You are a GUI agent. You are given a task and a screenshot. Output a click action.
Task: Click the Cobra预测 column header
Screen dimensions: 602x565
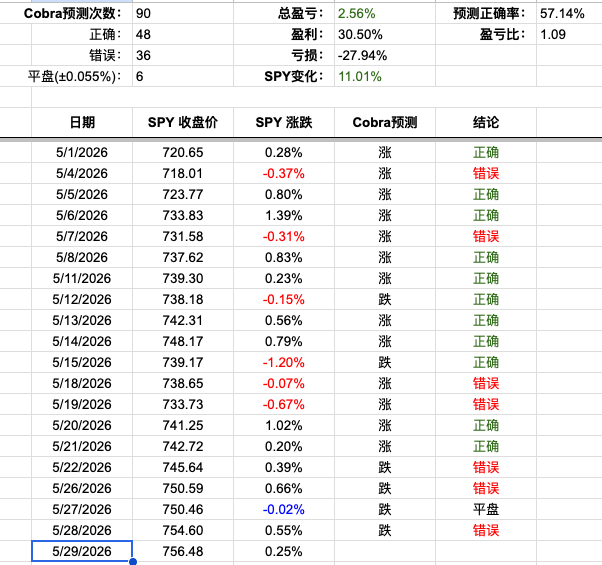pos(385,122)
